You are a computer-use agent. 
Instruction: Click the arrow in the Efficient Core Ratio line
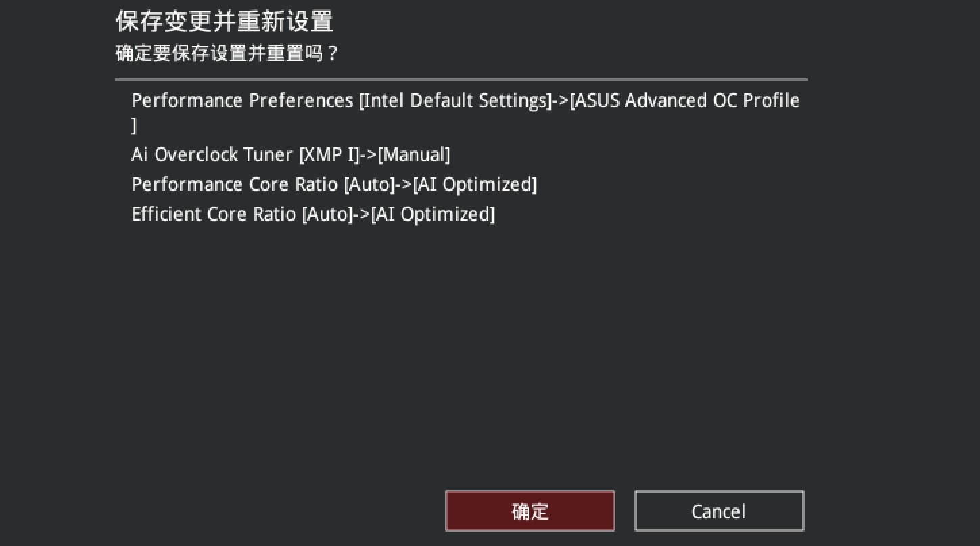click(362, 214)
